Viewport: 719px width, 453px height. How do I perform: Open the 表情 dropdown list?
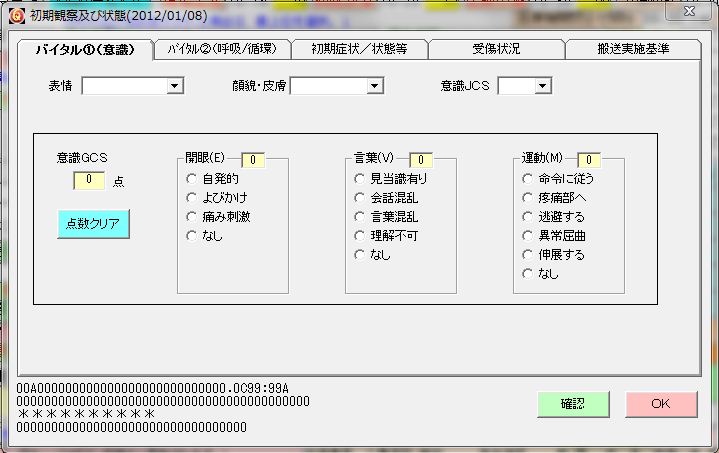[175, 87]
